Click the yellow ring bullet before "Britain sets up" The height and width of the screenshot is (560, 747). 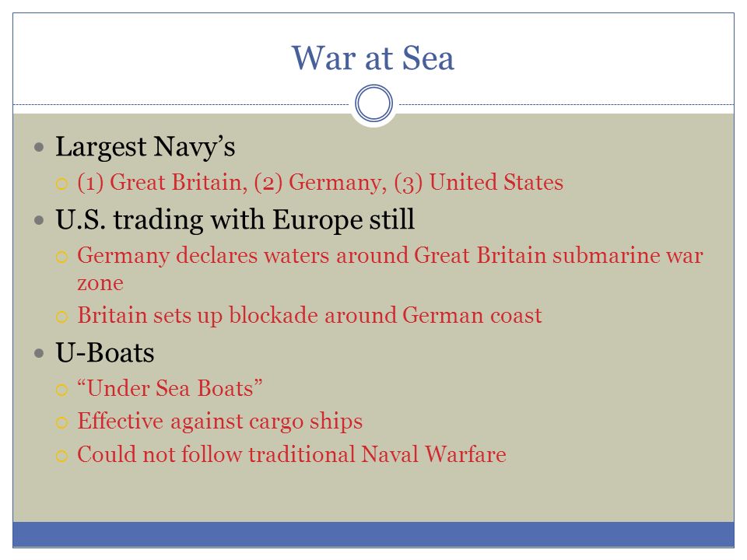[x=62, y=317]
